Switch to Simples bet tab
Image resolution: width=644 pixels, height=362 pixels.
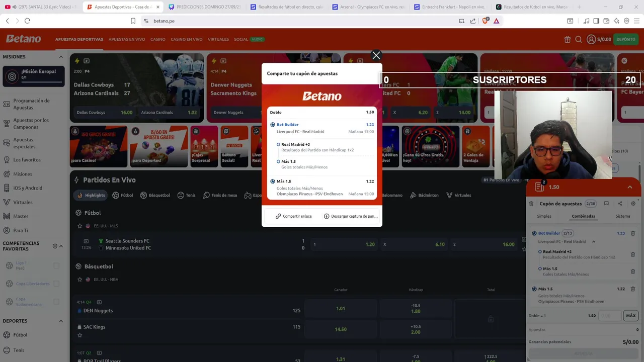tap(544, 216)
